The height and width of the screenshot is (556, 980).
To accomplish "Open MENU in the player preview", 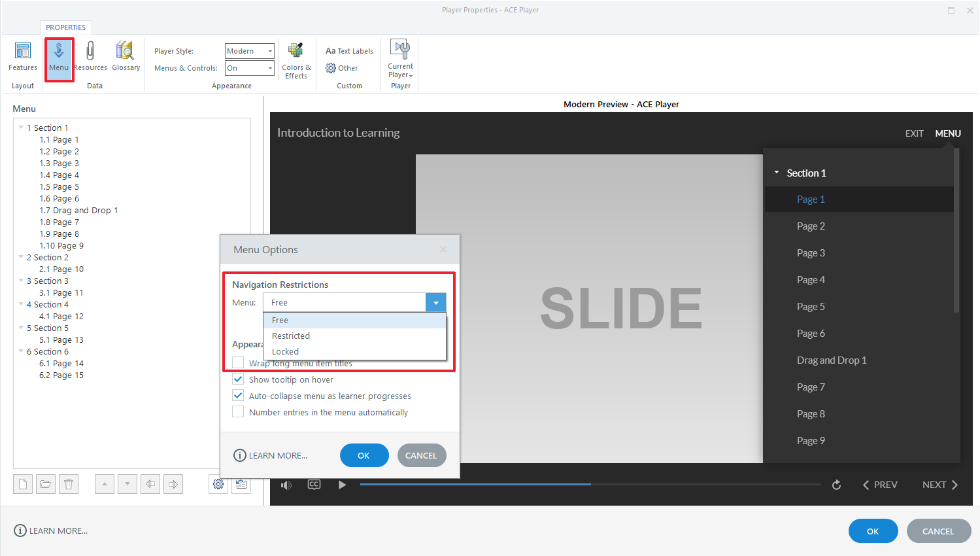I will pyautogui.click(x=947, y=133).
